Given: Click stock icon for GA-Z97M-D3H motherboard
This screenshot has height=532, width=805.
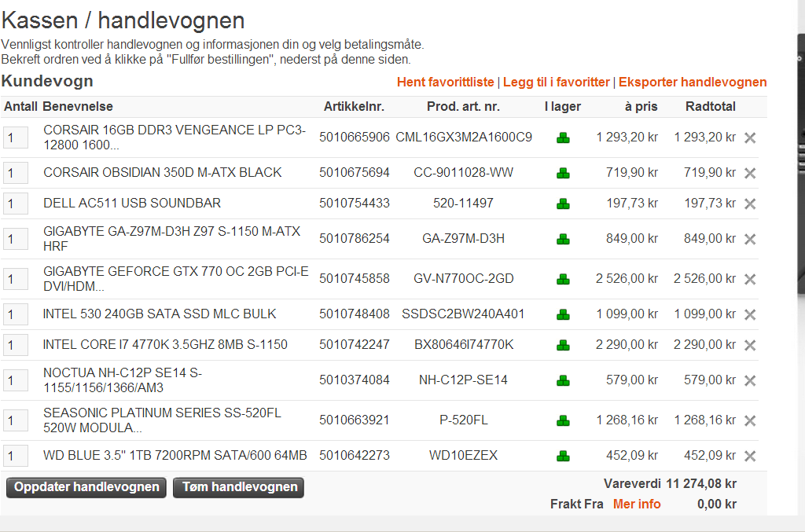Looking at the screenshot, I should pos(563,239).
